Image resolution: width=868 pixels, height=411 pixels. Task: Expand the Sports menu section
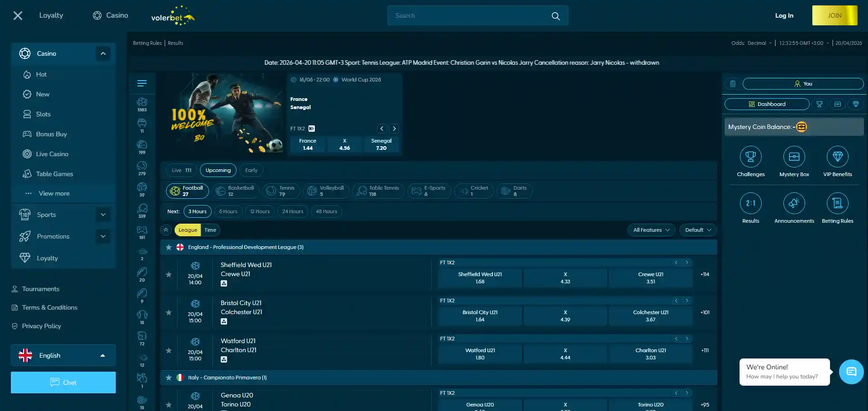pyautogui.click(x=103, y=215)
